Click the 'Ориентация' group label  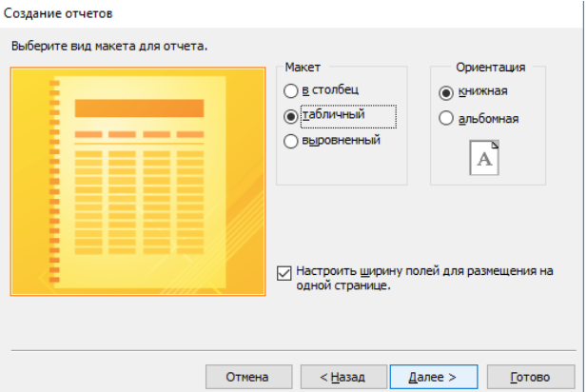(489, 68)
